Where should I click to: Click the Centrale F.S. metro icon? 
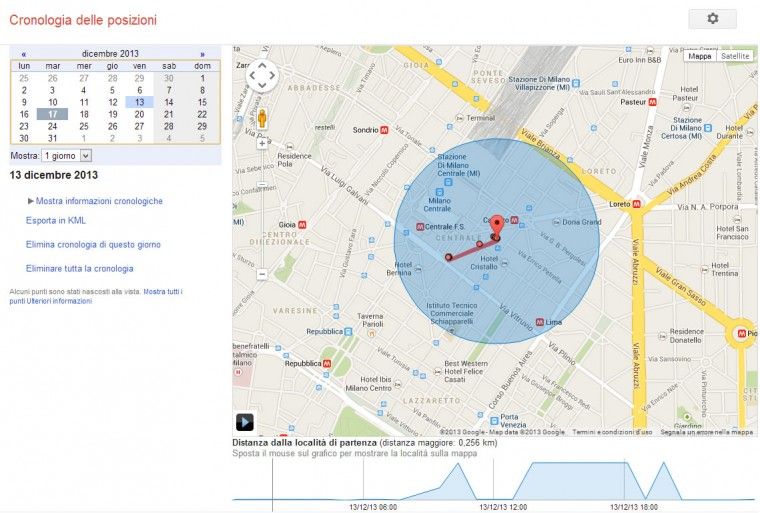click(420, 226)
